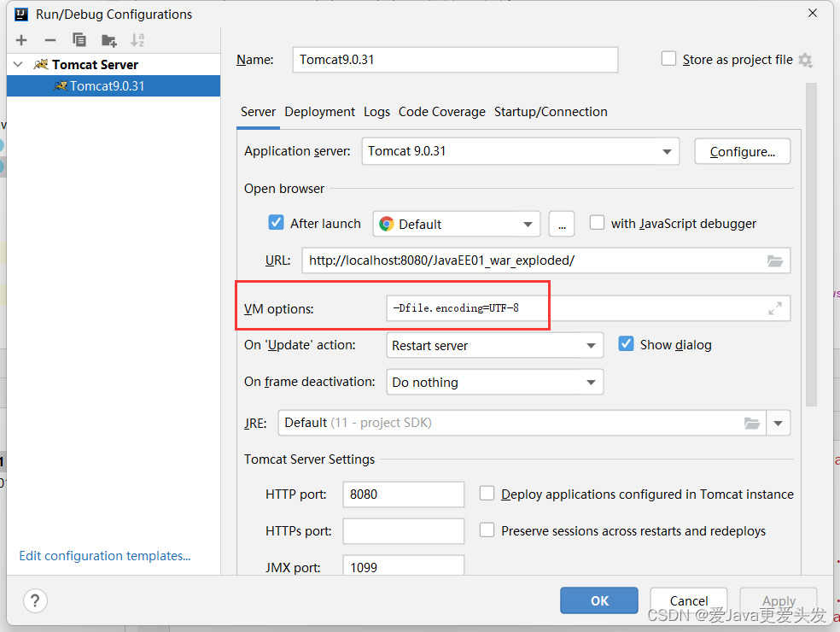Enable Preserve sessions across restarts and redeploys
Image resolution: width=840 pixels, height=632 pixels.
pos(487,530)
